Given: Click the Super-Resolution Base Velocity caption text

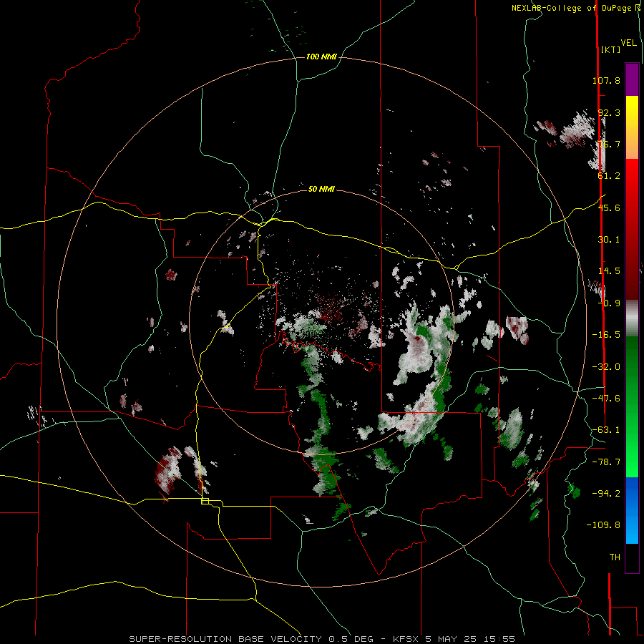Looking at the screenshot, I should tap(321, 639).
